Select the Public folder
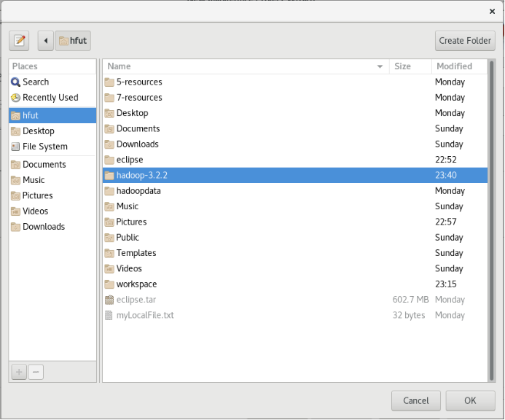The width and height of the screenshot is (505, 420). click(x=295, y=237)
